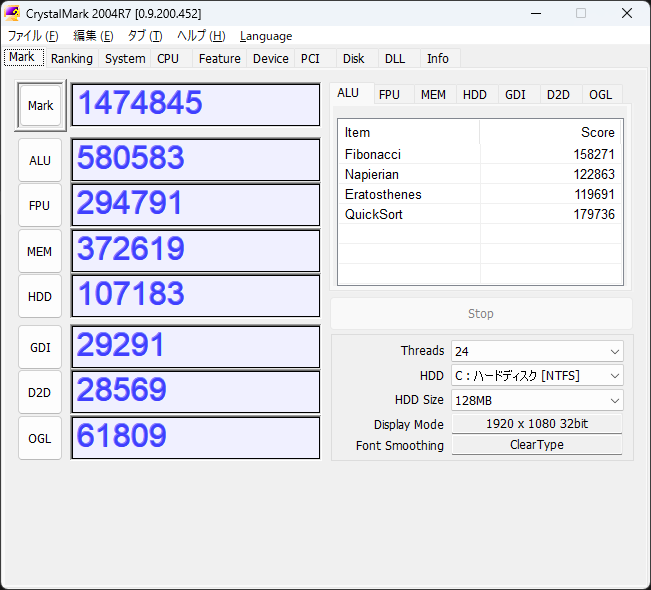The height and width of the screenshot is (590, 651).
Task: Click the Fibonacci score 158271
Action: (x=594, y=154)
